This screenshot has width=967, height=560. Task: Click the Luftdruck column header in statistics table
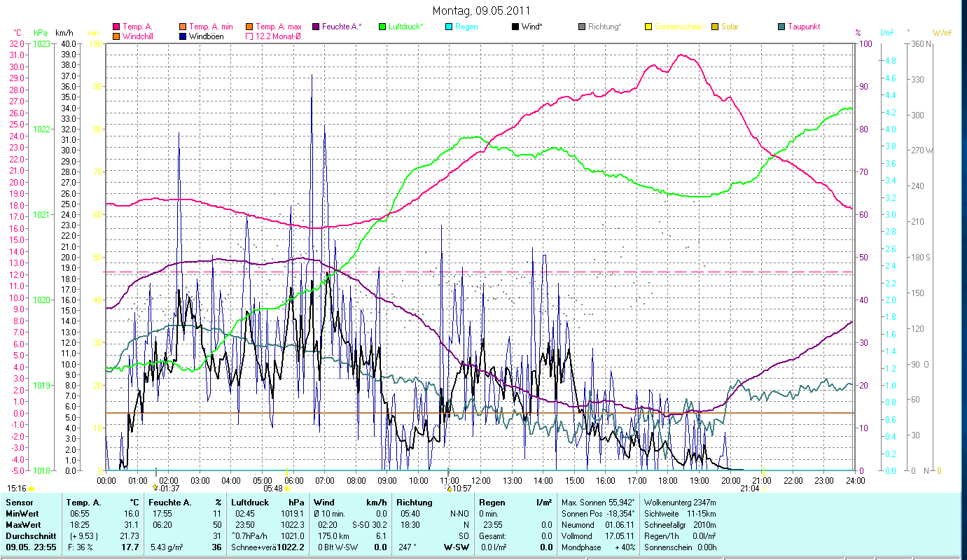[249, 503]
